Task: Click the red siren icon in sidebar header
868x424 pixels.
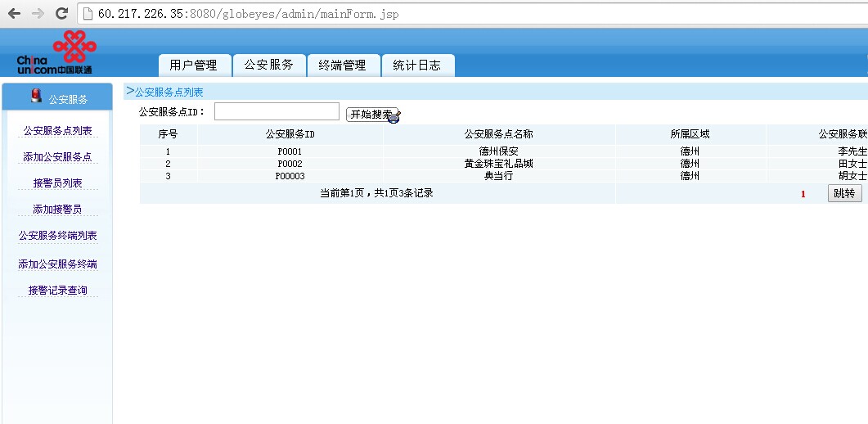Action: [37, 96]
